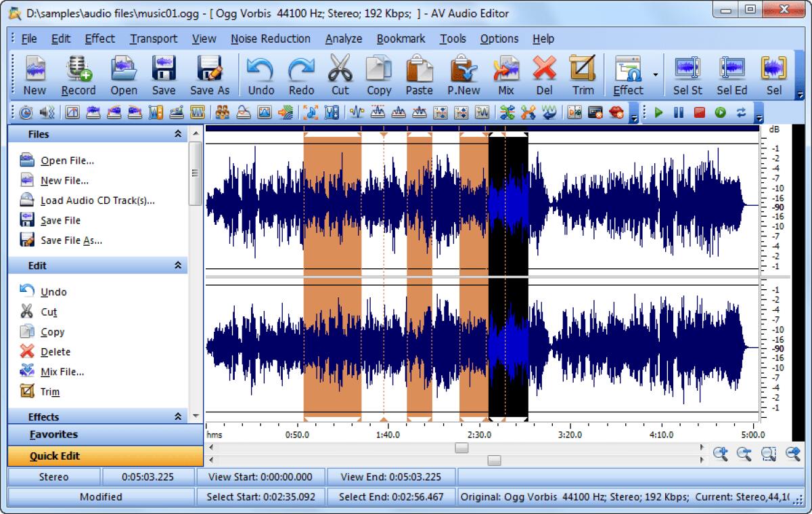Select the Cut tool in the toolbar
Screen dimensions: 812x514
click(340, 74)
